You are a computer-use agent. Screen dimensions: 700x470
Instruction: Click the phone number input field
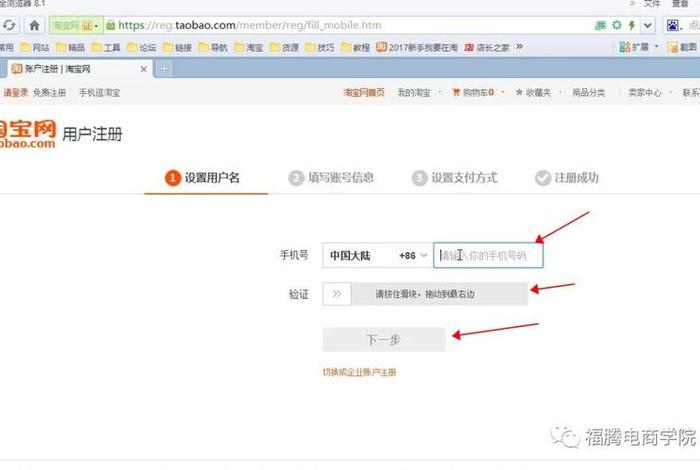click(488, 256)
